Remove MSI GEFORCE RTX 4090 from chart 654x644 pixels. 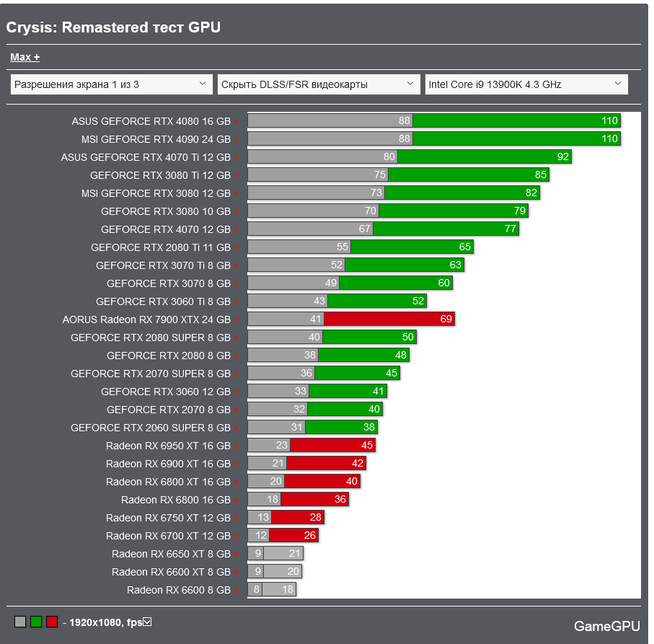pos(237,138)
